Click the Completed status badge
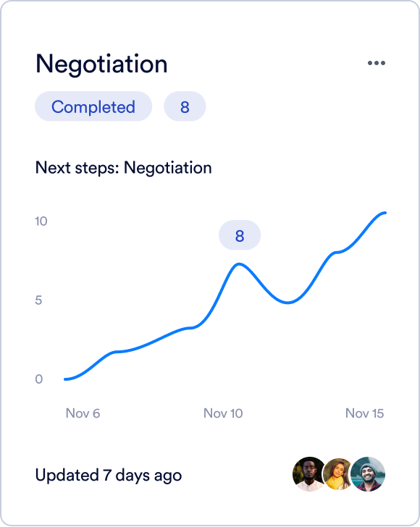Screen dimensions: 420x527 pos(93,106)
